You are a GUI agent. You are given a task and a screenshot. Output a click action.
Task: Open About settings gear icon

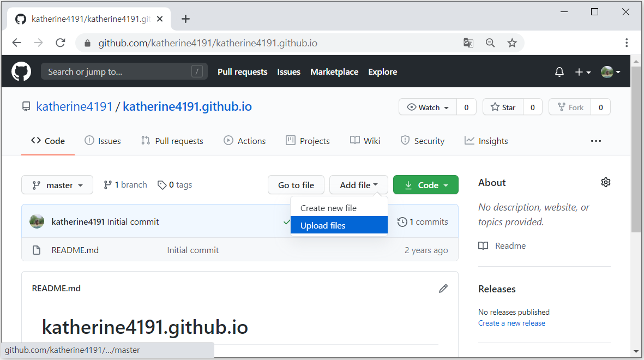[x=605, y=182]
